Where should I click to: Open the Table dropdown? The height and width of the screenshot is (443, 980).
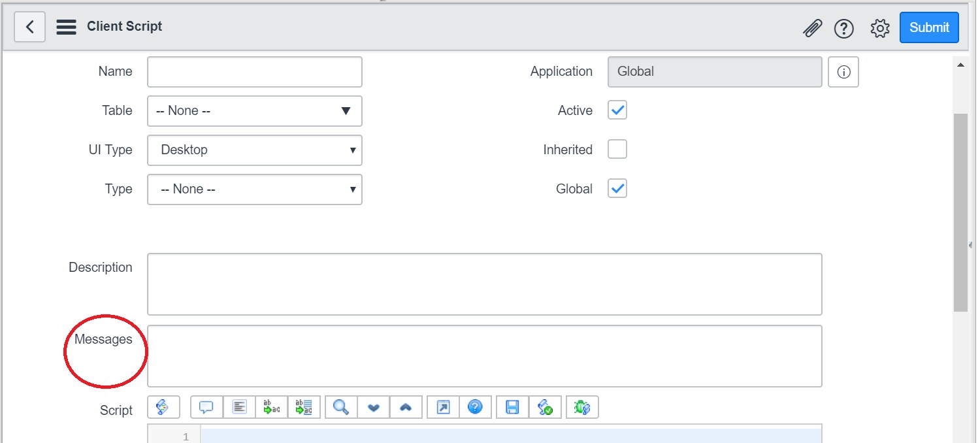254,111
